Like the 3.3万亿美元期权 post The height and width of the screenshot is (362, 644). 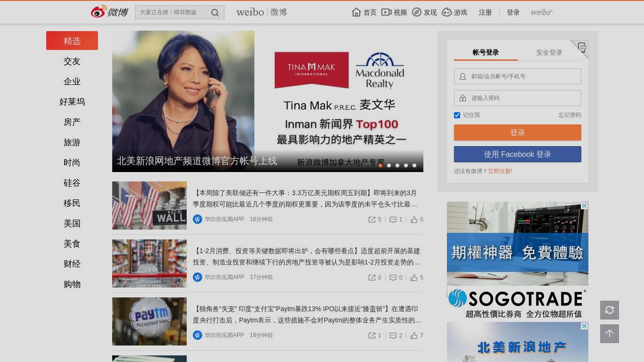pos(414,220)
